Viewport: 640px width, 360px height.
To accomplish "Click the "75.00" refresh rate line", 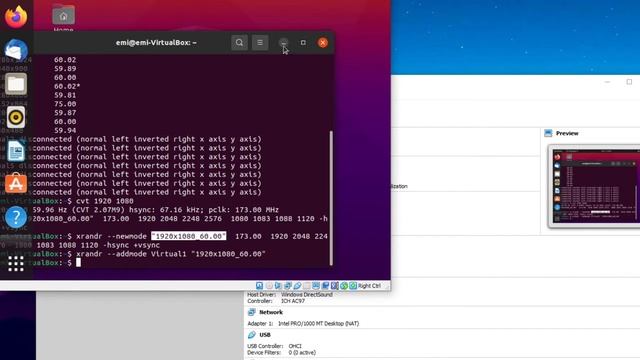I will 65,104.
